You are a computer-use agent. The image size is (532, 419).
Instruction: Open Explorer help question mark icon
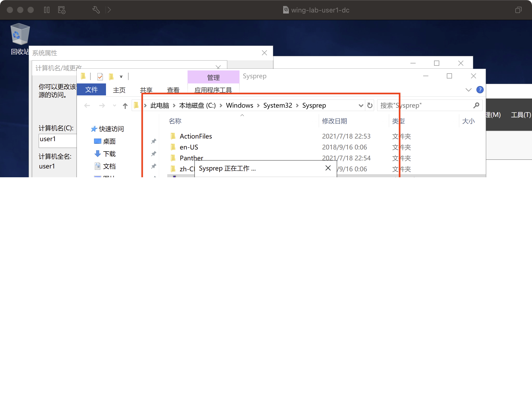[x=480, y=90]
